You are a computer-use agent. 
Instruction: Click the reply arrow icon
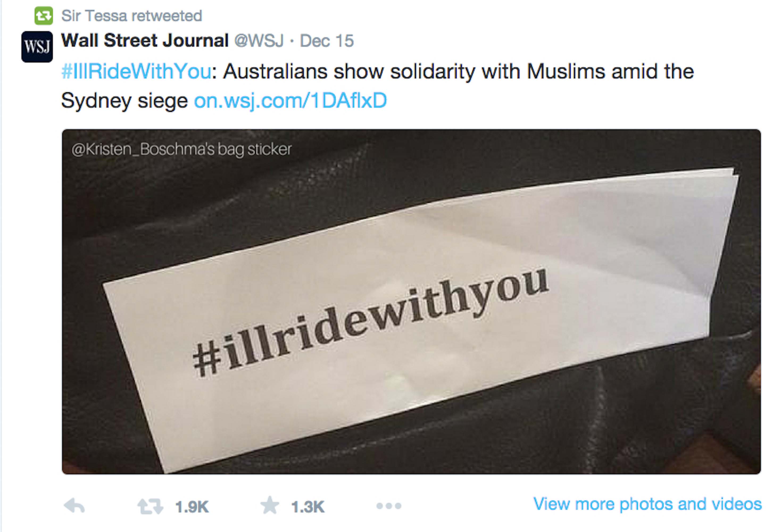(74, 506)
